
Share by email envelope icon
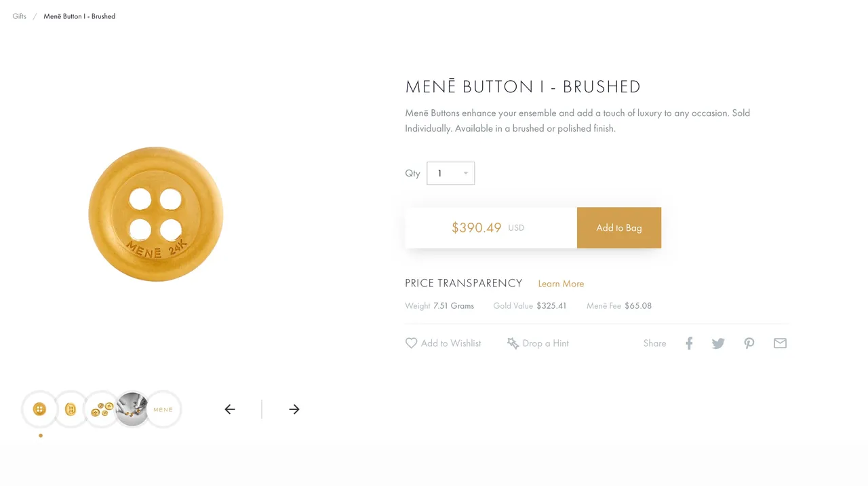[x=780, y=343]
